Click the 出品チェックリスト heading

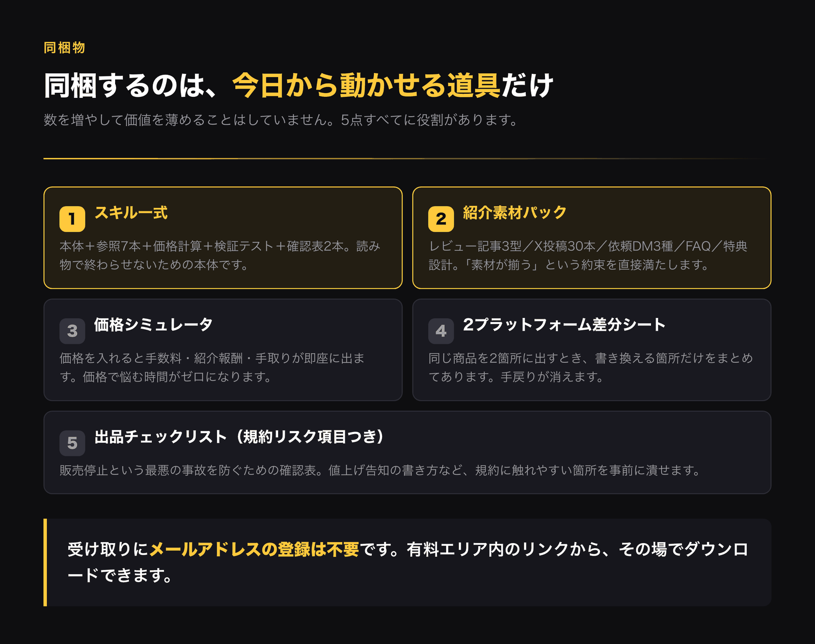tap(239, 437)
